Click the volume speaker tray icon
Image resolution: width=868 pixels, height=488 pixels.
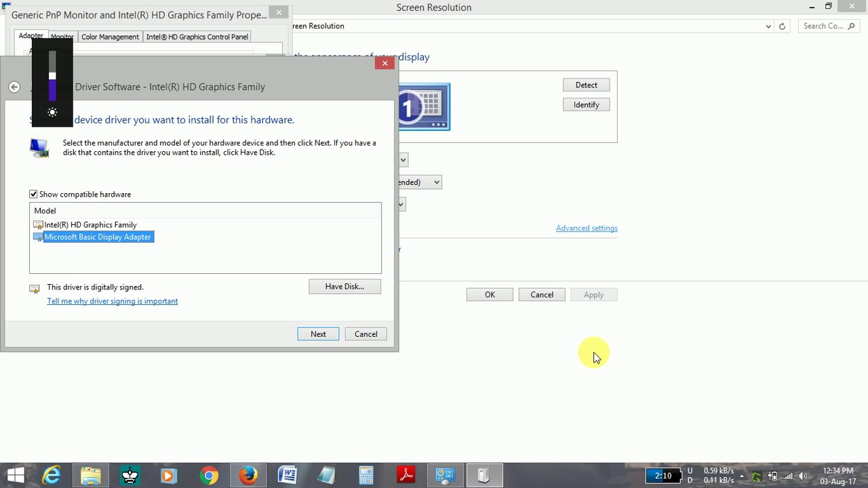pyautogui.click(x=803, y=476)
